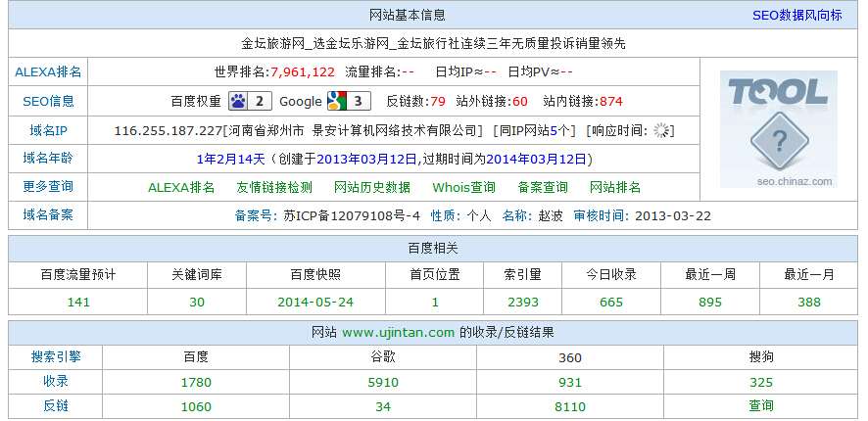Click the 谷歌 column header
868x421 pixels.
click(382, 357)
